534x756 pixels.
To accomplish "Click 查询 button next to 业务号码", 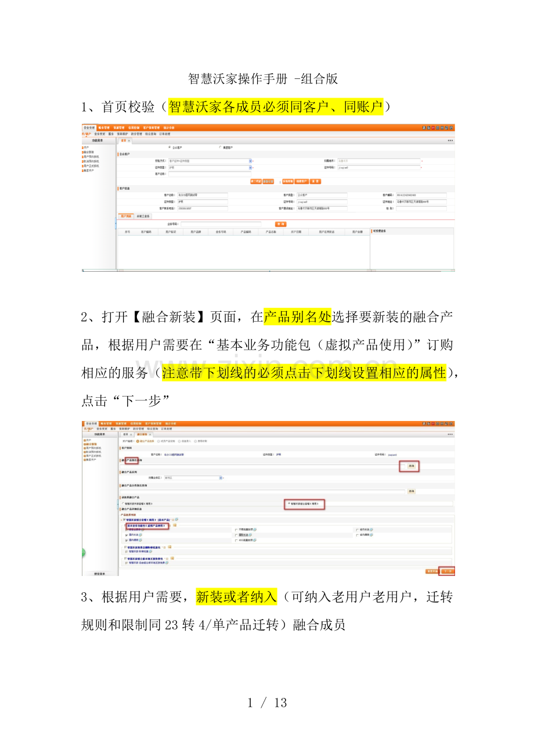I will click(x=281, y=224).
